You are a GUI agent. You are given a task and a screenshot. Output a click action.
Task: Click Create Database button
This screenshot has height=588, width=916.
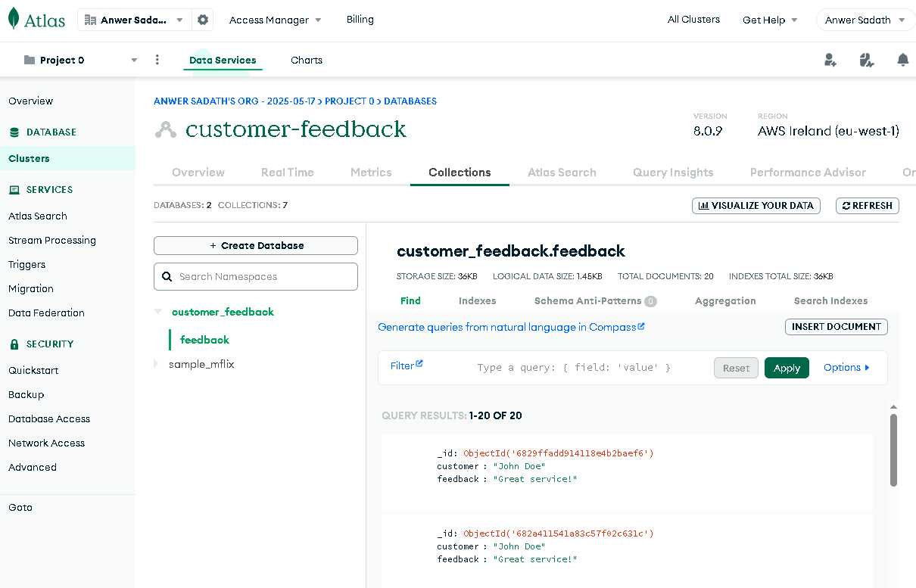point(256,246)
